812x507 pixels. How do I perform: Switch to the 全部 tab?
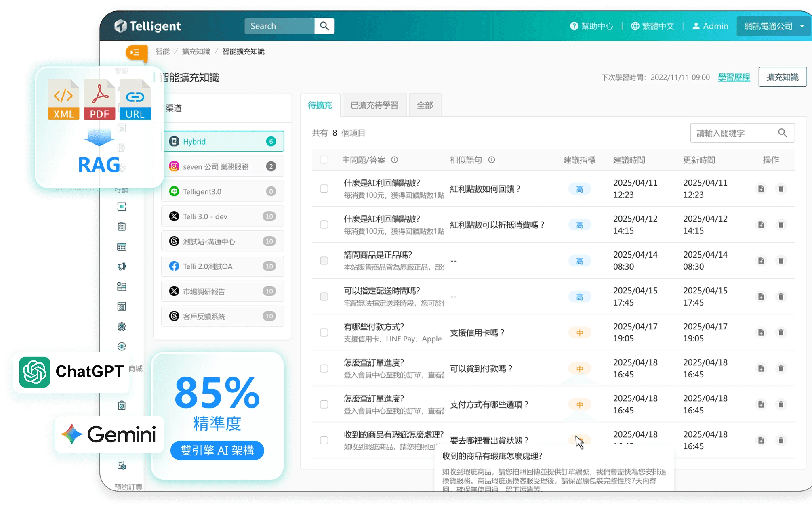pyautogui.click(x=425, y=105)
